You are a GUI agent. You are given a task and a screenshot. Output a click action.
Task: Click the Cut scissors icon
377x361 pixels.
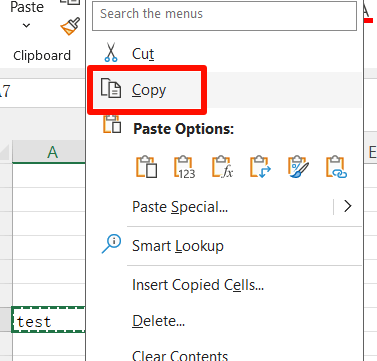[111, 52]
